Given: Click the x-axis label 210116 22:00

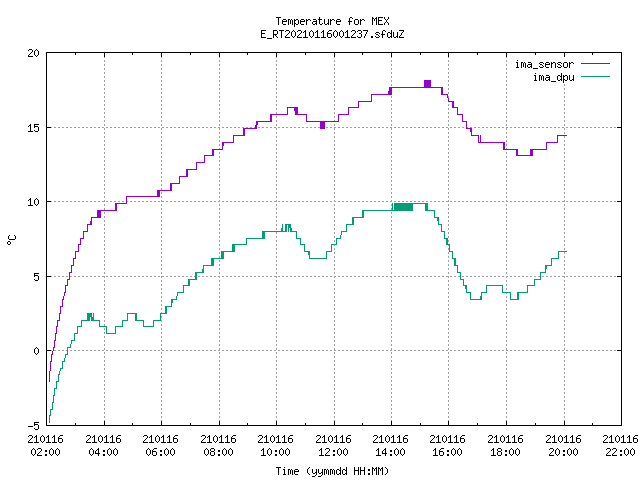Looking at the screenshot, I should tap(620, 446).
